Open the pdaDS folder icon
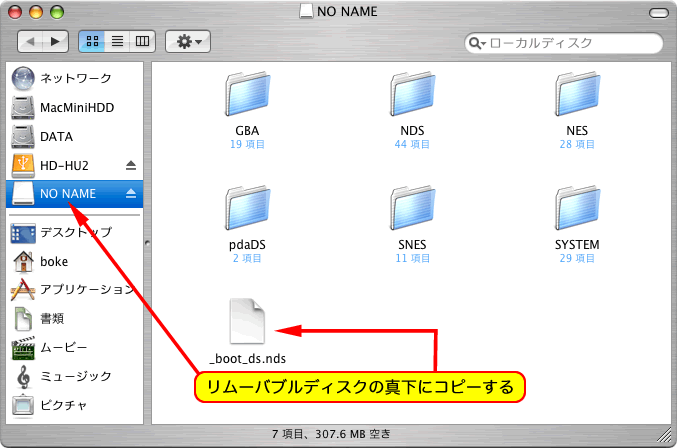Image resolution: width=677 pixels, height=448 pixels. [247, 208]
